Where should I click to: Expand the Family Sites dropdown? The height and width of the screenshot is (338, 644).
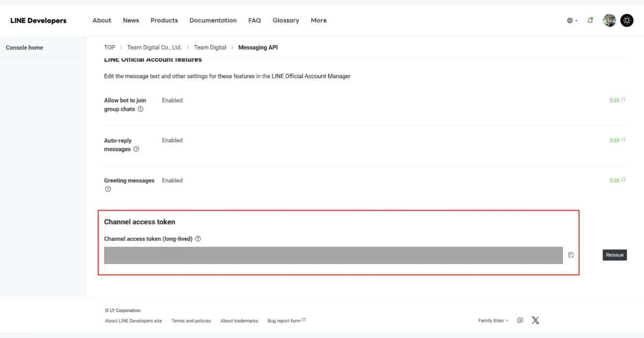coord(493,320)
